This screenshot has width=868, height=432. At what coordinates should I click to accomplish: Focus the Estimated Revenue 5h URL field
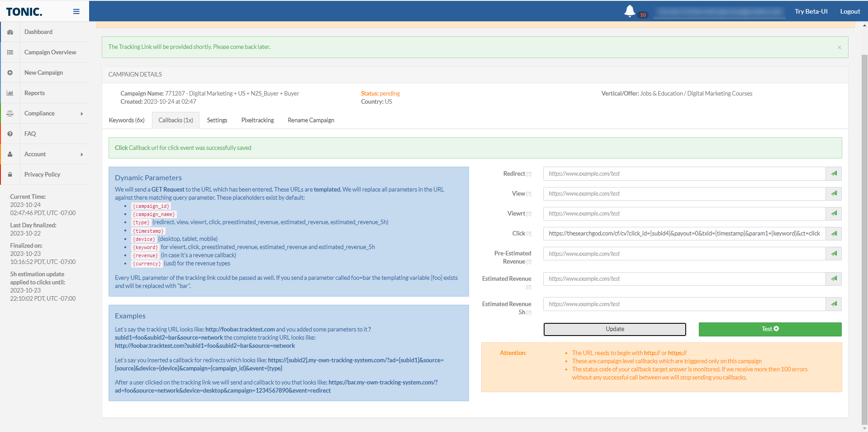[684, 304]
